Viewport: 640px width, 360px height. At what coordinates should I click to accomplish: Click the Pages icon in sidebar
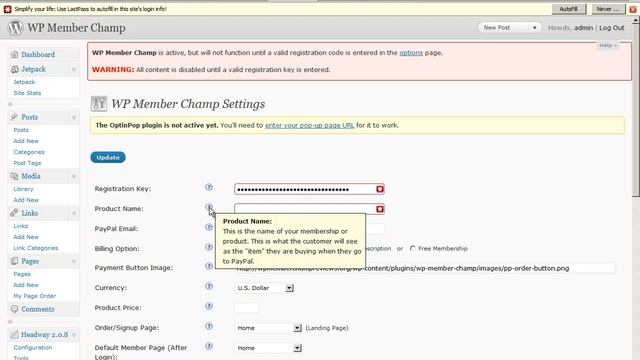pos(15,261)
